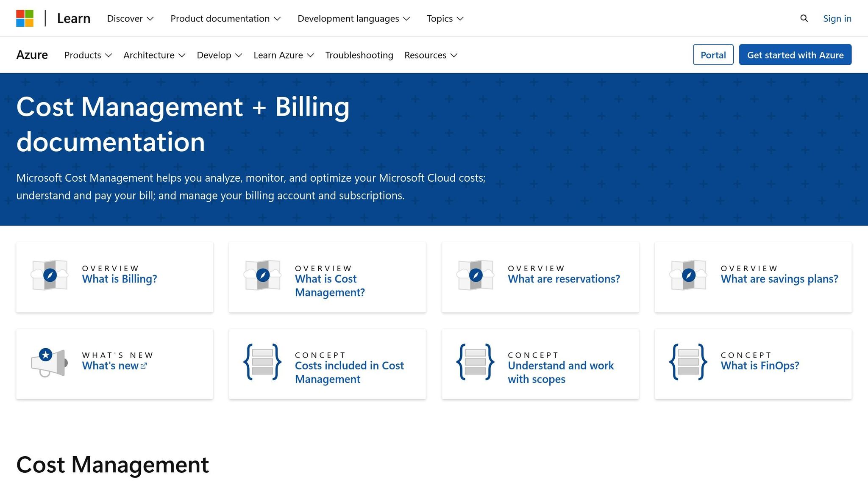
Task: Click the Cost Management section heading
Action: (x=112, y=465)
